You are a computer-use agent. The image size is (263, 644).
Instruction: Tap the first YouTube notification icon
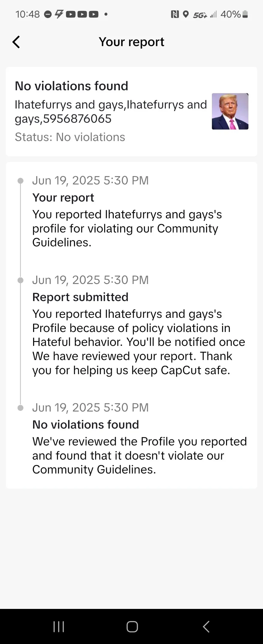[x=71, y=14]
